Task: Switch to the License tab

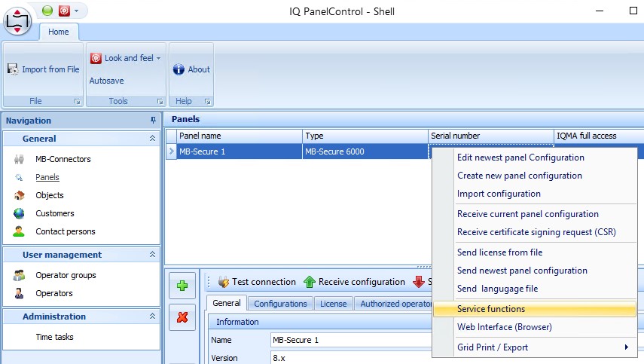Action: point(333,304)
